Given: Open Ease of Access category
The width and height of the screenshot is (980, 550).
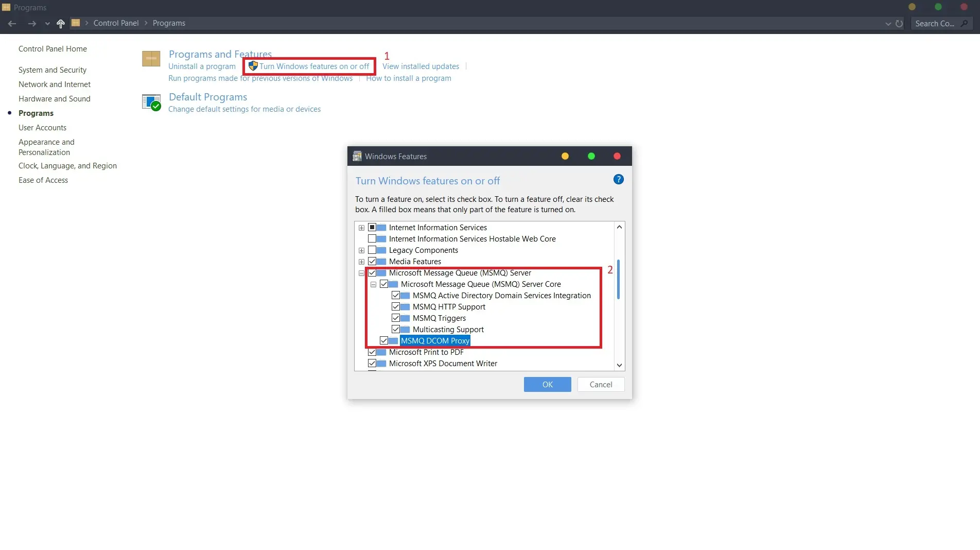Looking at the screenshot, I should tap(43, 180).
